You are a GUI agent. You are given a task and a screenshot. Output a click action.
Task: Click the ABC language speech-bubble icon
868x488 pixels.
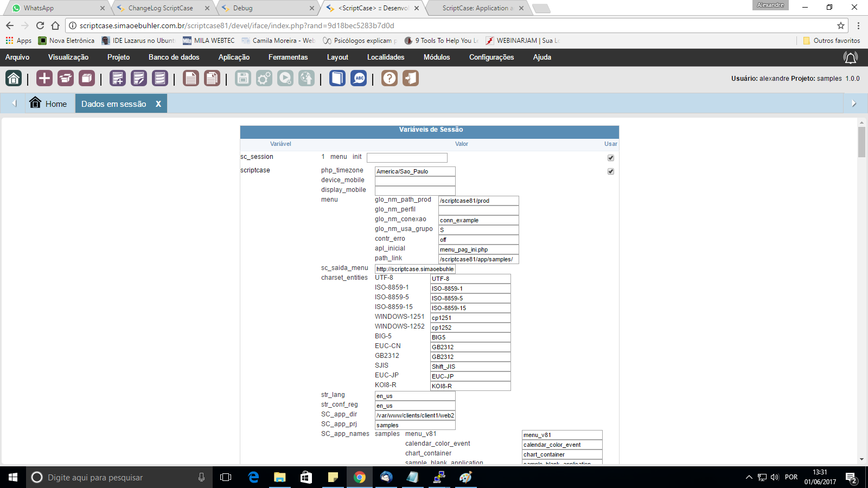359,79
